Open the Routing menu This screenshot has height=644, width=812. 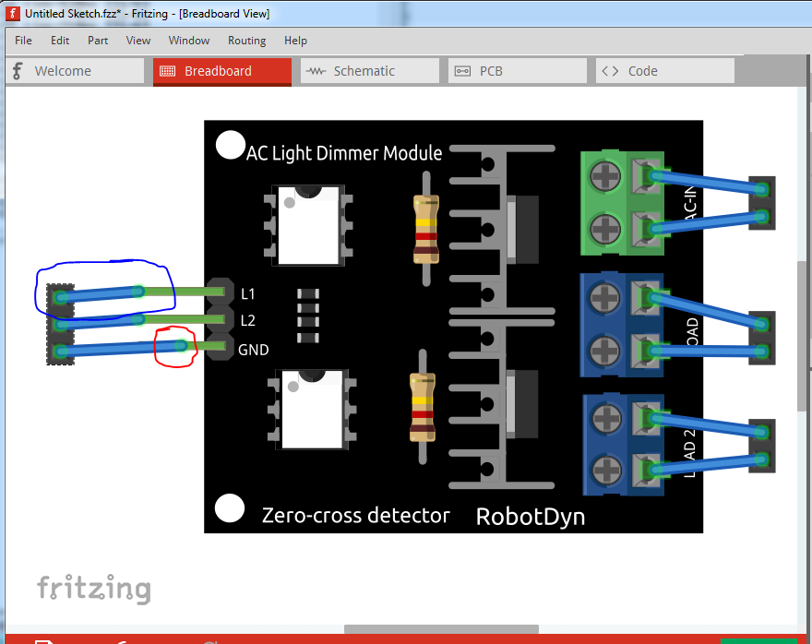click(246, 41)
